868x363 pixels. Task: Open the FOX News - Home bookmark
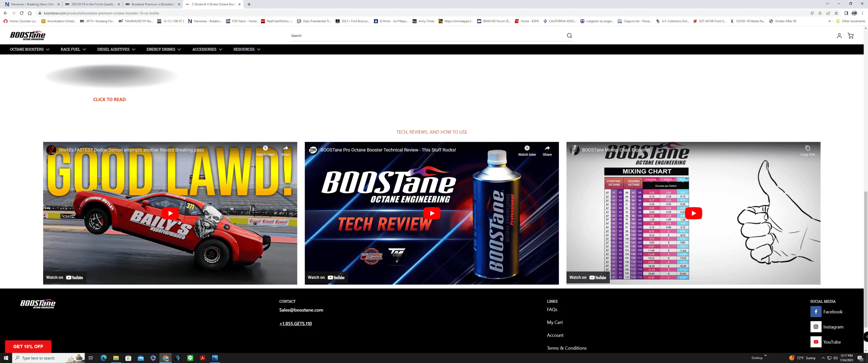pyautogui.click(x=241, y=21)
